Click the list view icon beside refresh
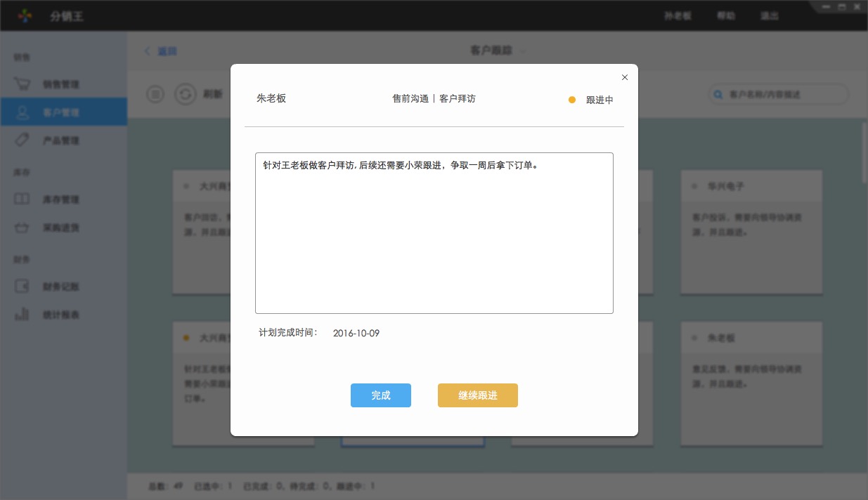The height and width of the screenshot is (500, 868). tap(156, 94)
